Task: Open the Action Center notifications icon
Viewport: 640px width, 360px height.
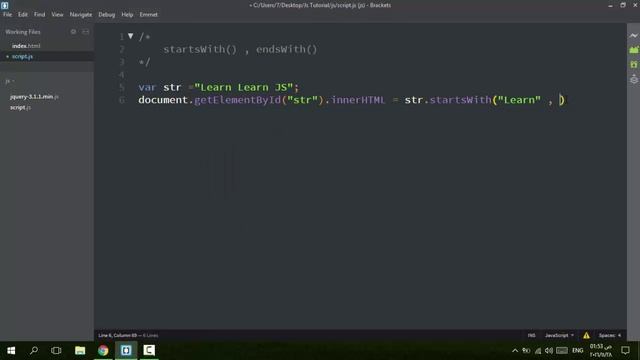Action: 625,351
